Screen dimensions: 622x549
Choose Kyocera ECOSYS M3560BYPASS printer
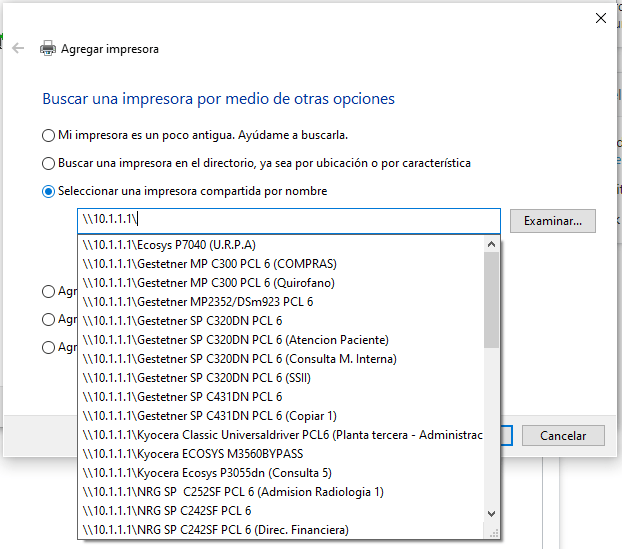(281, 454)
